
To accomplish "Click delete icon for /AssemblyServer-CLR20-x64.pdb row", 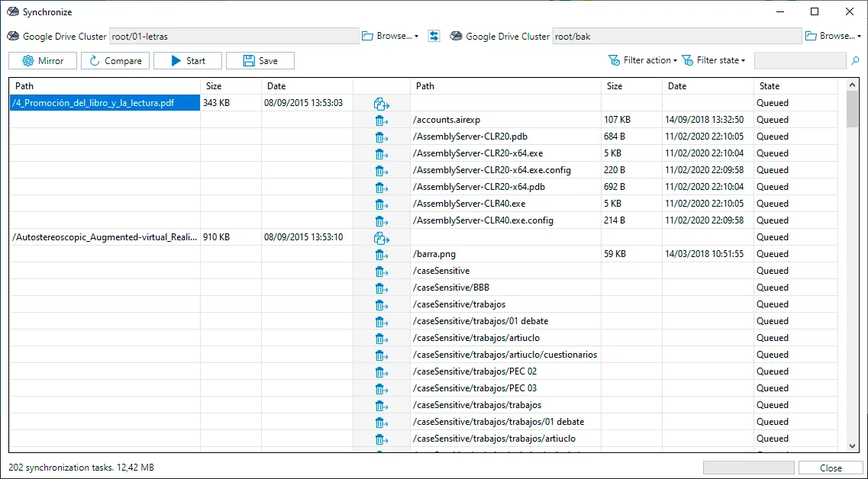I will pyautogui.click(x=382, y=188).
